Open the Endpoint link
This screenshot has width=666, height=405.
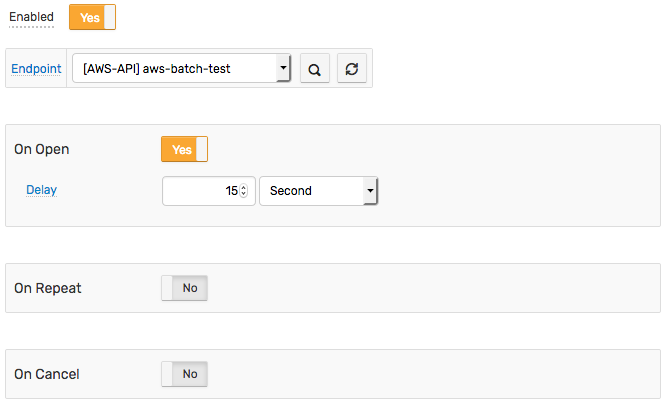(36, 68)
